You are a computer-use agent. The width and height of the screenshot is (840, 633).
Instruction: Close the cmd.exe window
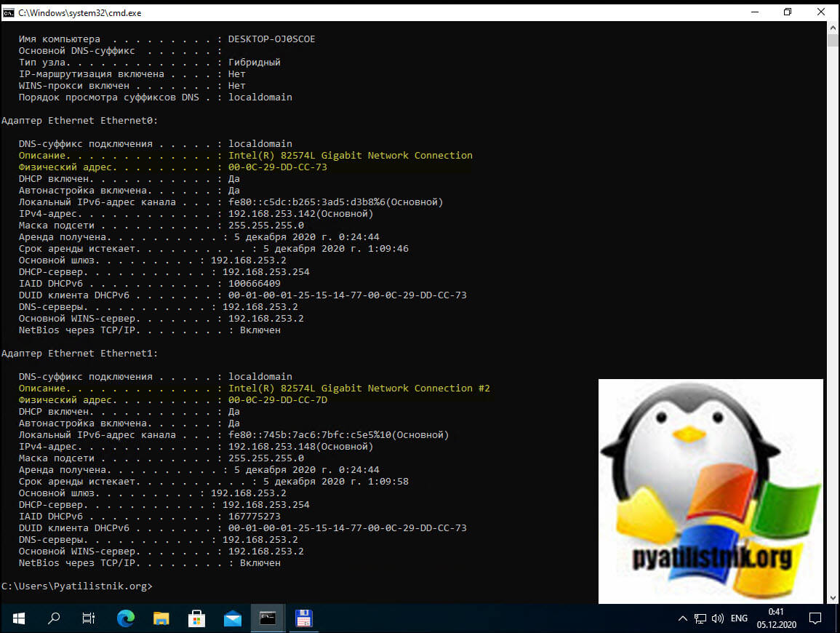pyautogui.click(x=820, y=12)
